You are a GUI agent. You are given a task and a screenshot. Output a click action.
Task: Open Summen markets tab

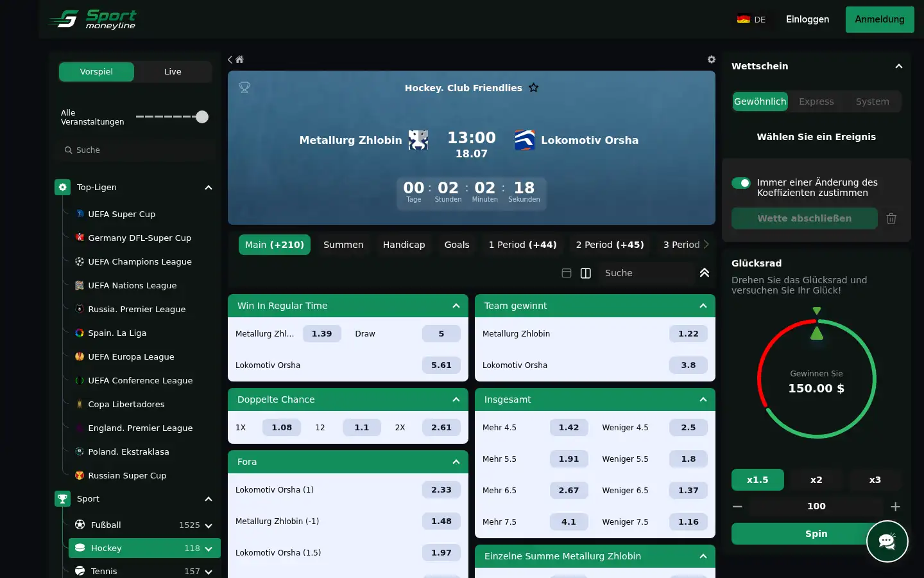tap(343, 245)
